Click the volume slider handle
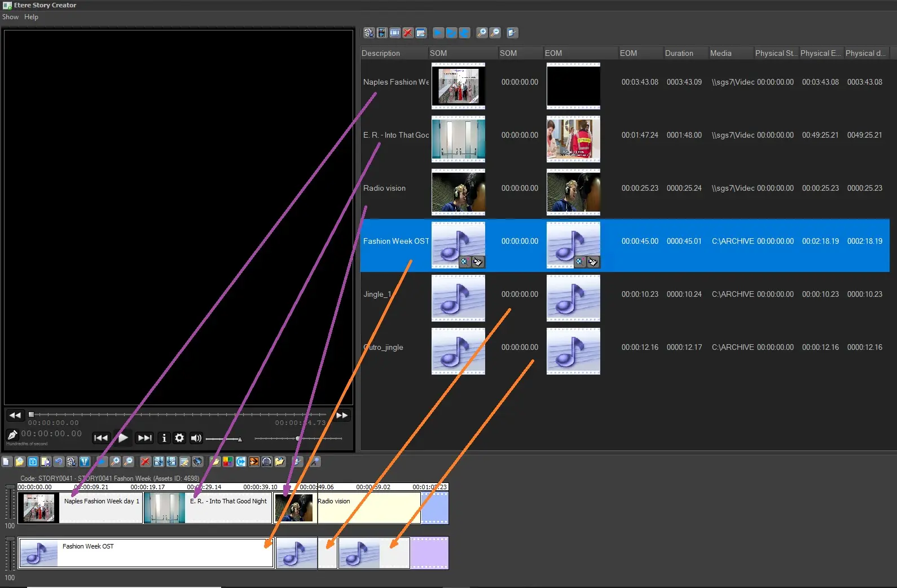 pyautogui.click(x=240, y=439)
